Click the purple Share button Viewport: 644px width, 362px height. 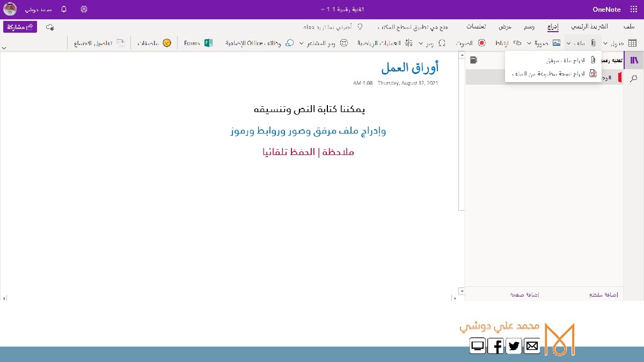coord(20,27)
